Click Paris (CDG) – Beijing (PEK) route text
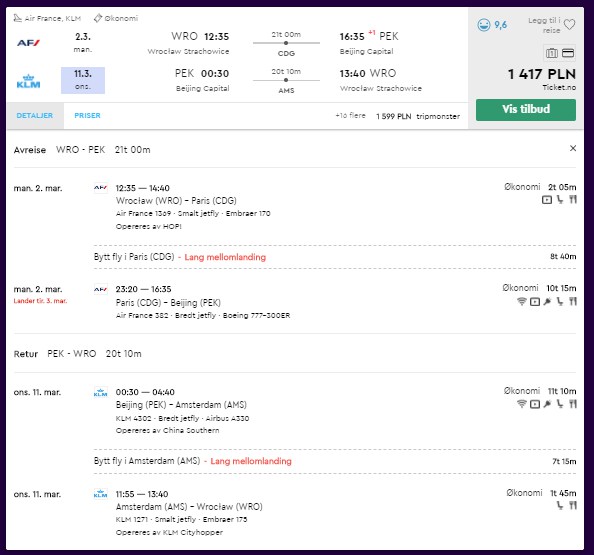 tap(168, 303)
